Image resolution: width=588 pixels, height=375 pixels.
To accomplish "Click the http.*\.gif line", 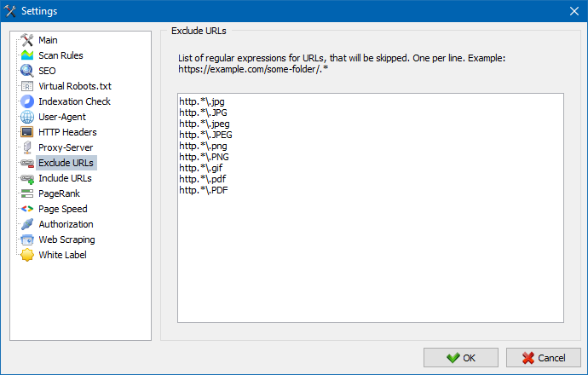I will pos(201,168).
